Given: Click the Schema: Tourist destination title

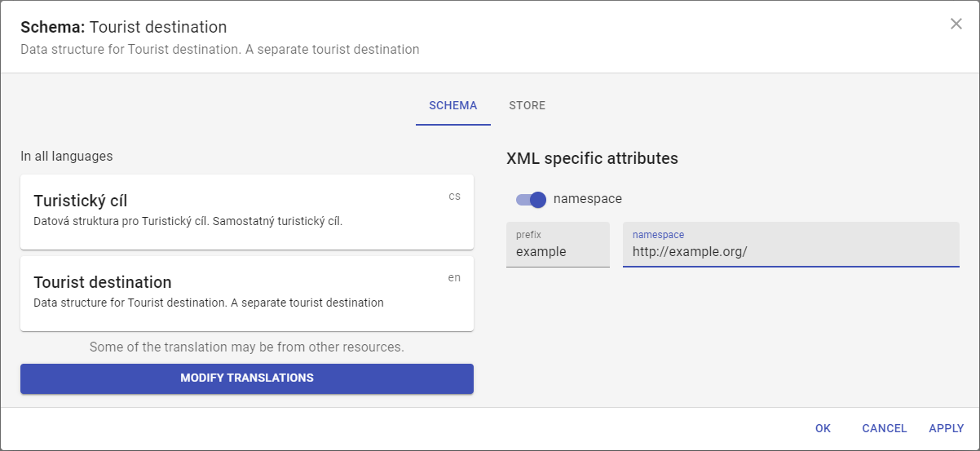Looking at the screenshot, I should tap(123, 28).
